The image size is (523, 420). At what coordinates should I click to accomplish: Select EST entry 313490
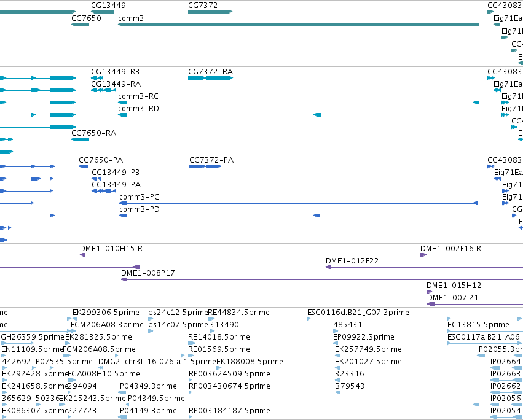pyautogui.click(x=224, y=325)
